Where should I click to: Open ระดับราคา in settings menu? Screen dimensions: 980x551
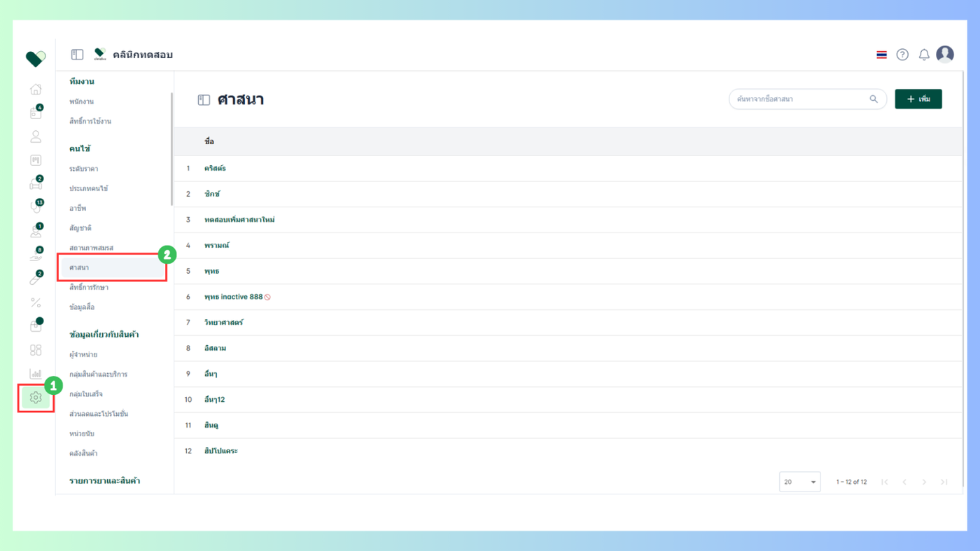(83, 169)
